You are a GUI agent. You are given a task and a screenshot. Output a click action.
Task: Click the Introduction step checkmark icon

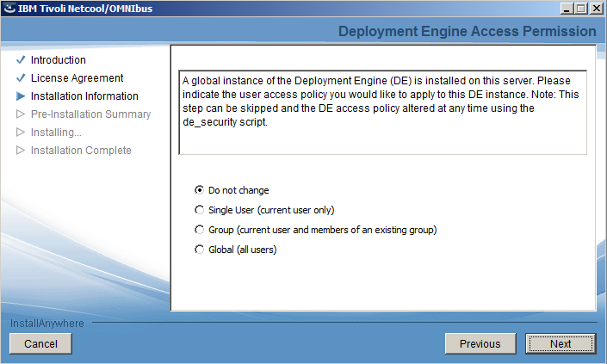click(x=21, y=60)
